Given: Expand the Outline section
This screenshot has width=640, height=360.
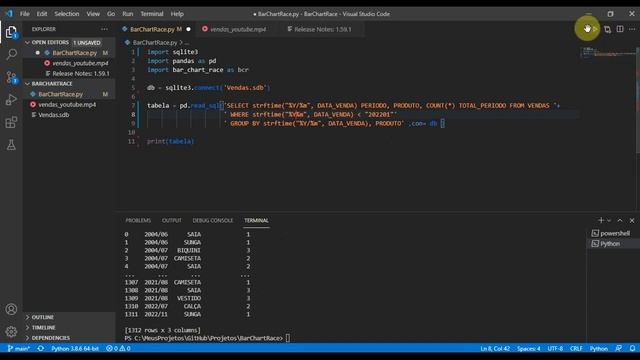Looking at the screenshot, I should pos(69,317).
